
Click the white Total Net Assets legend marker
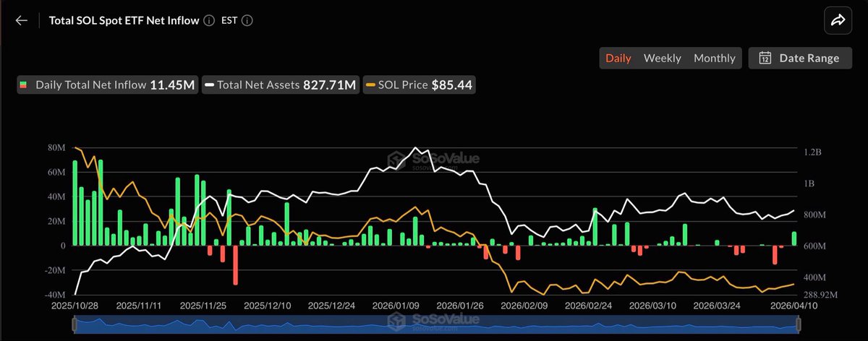point(210,85)
